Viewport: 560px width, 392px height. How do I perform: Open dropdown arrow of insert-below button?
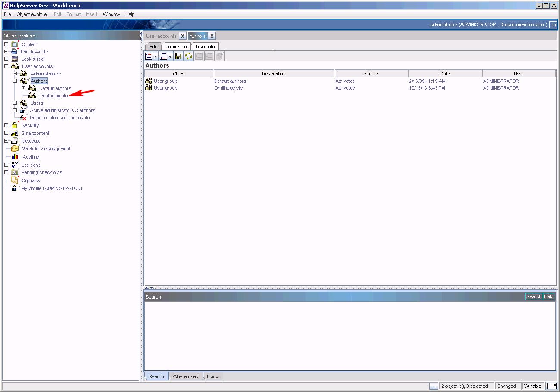(170, 56)
